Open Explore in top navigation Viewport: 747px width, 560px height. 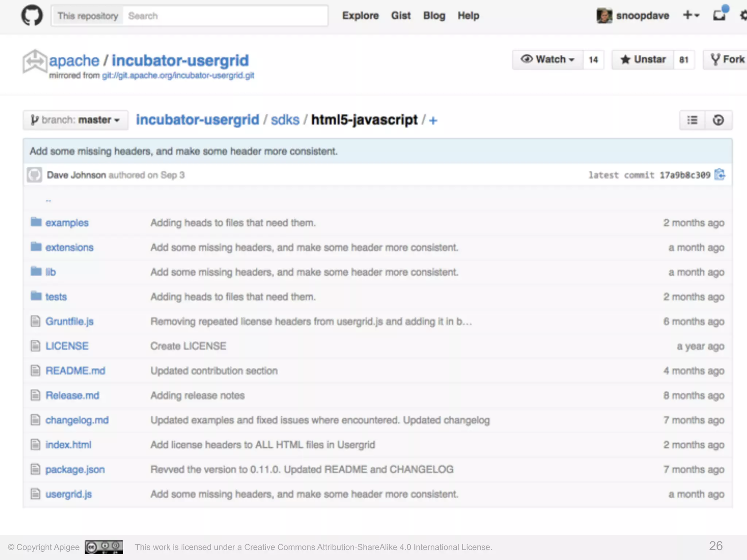360,16
